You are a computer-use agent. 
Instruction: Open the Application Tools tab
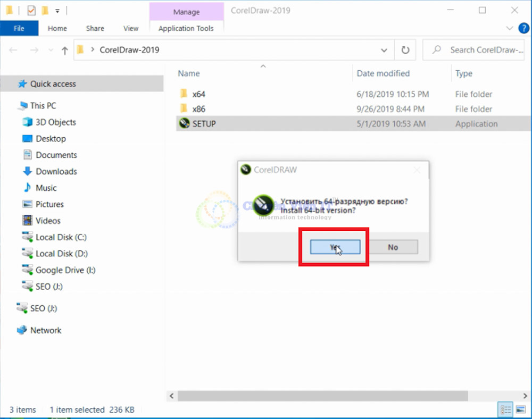186,28
